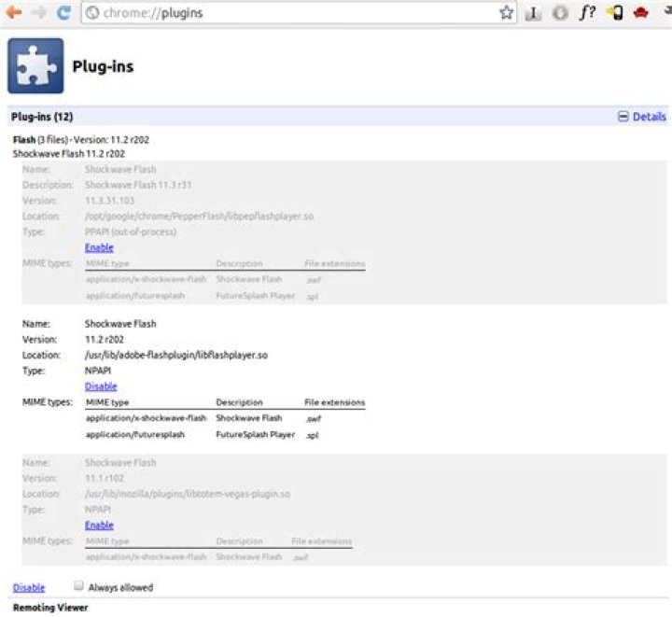Click the version 11.1 r102 text
This screenshot has width=672, height=617.
[105, 478]
